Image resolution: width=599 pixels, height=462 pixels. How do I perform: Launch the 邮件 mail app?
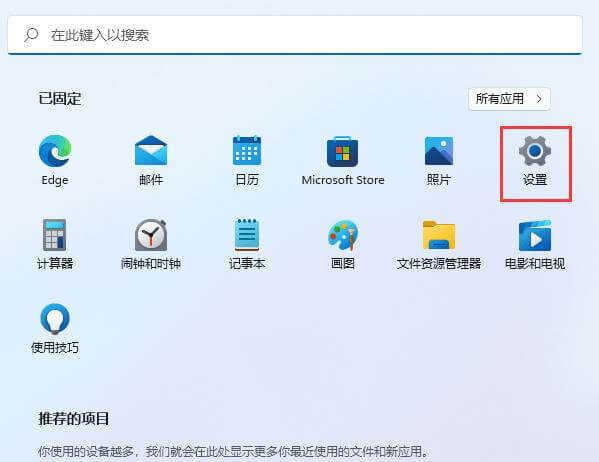(x=151, y=160)
